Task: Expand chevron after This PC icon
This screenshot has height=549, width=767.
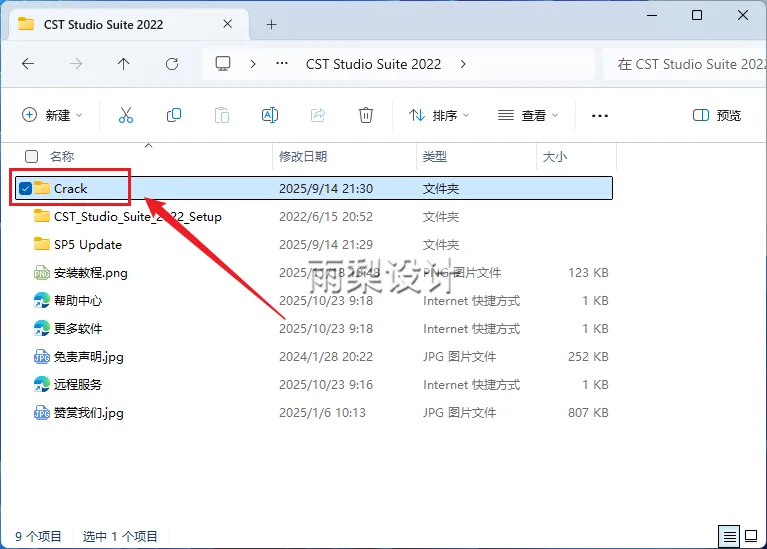Action: [253, 64]
